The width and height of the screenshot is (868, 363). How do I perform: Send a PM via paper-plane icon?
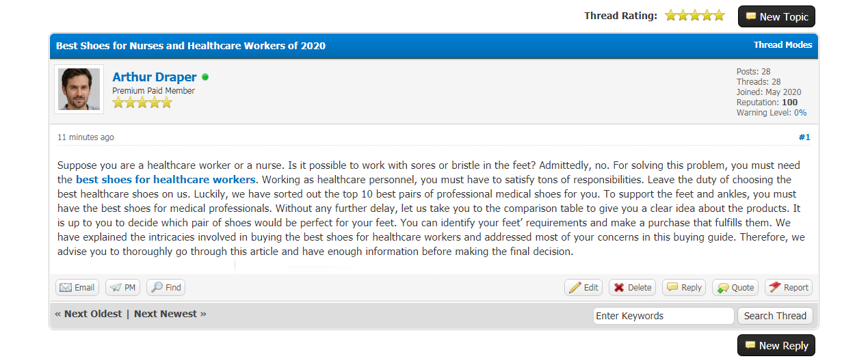click(115, 288)
